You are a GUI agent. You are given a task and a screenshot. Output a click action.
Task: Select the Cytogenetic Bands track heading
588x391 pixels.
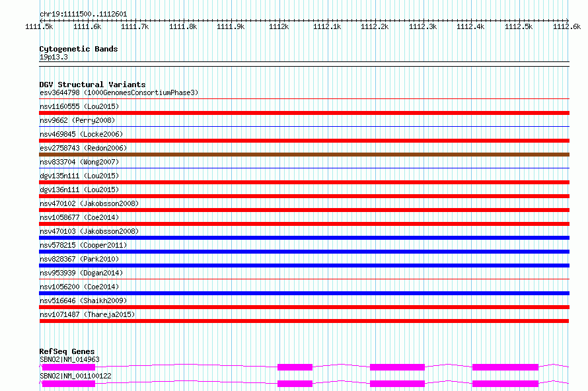click(79, 49)
